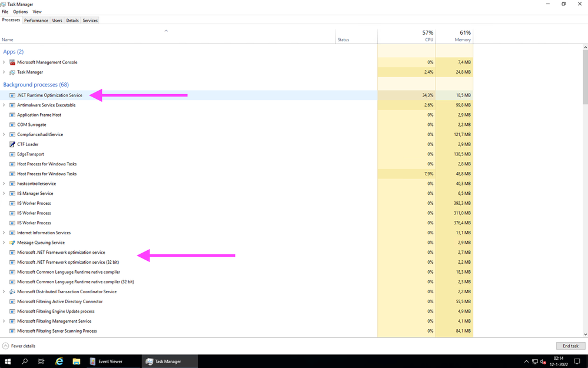This screenshot has width=588, height=368.
Task: Open the File menu
Action: tap(5, 12)
